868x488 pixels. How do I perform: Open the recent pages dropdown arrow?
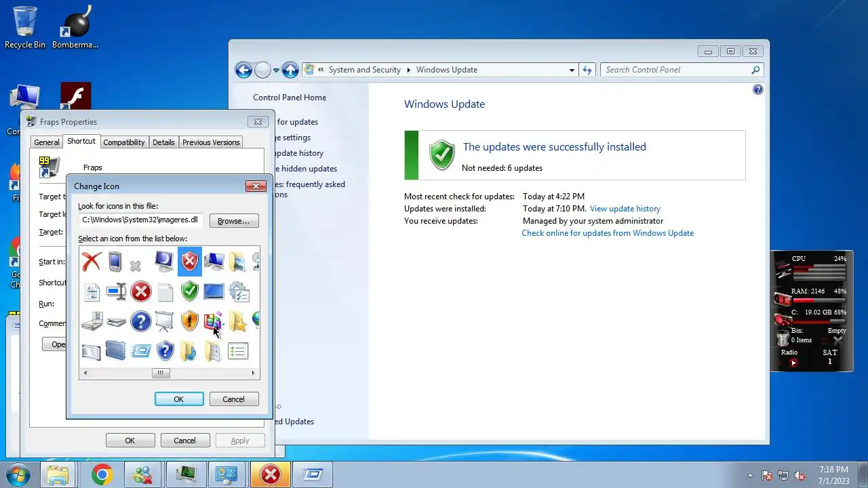276,70
